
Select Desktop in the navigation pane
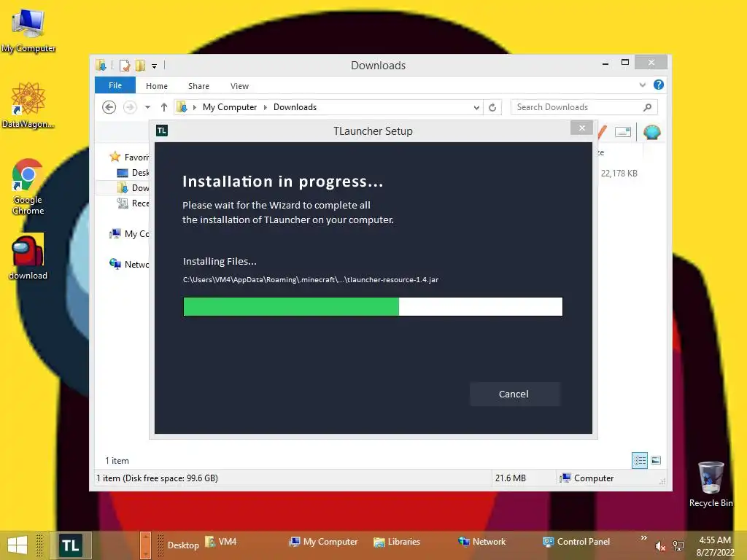click(x=133, y=172)
